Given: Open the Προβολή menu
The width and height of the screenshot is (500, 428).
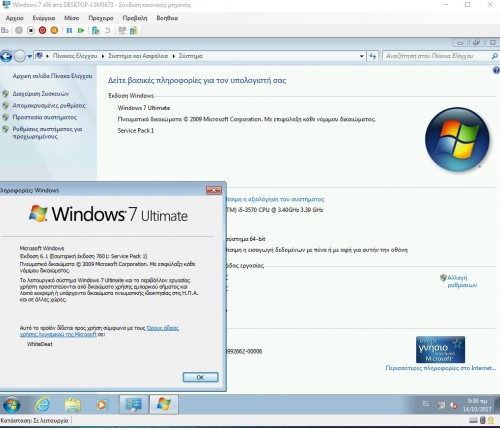Looking at the screenshot, I should (135, 18).
